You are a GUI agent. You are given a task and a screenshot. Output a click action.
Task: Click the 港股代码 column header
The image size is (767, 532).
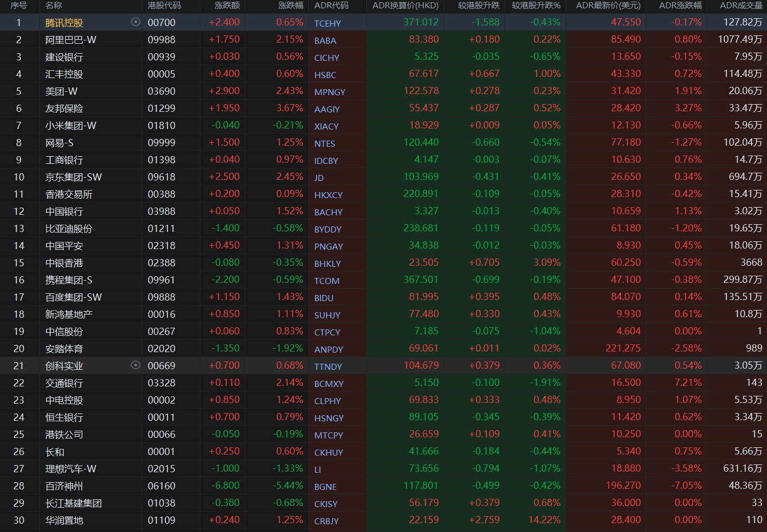pyautogui.click(x=164, y=6)
